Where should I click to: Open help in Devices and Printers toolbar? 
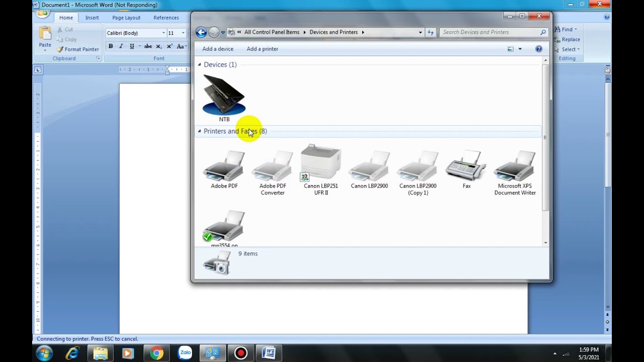tap(539, 49)
